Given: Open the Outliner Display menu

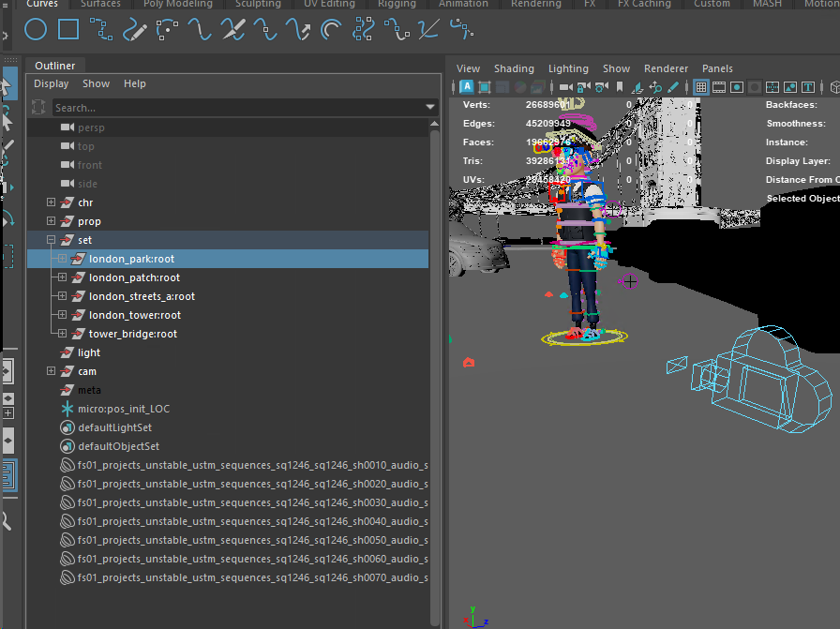Looking at the screenshot, I should coord(52,83).
